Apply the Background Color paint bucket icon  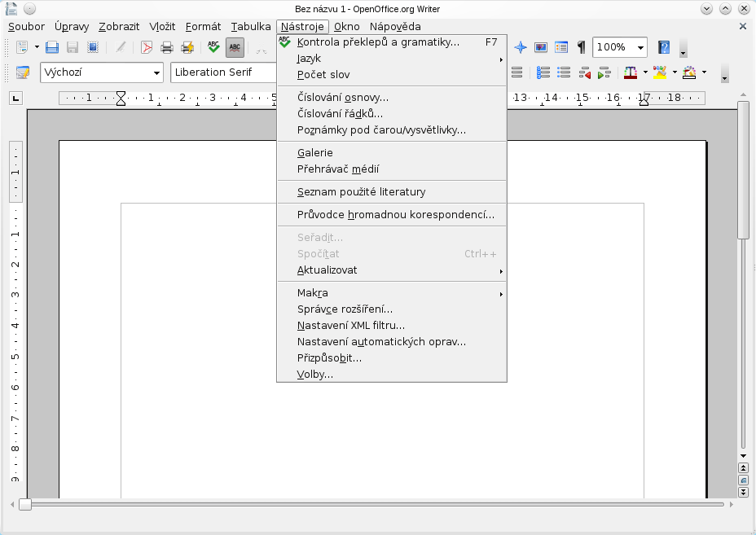point(689,72)
